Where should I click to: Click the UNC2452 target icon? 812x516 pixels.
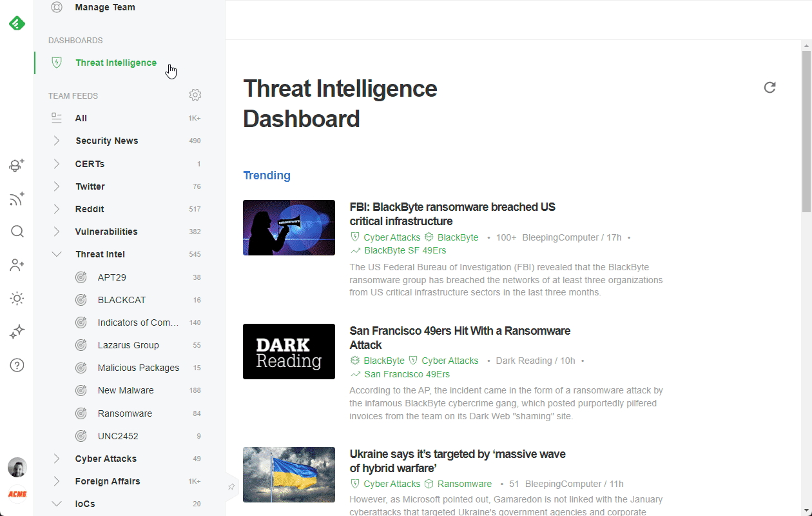point(81,436)
